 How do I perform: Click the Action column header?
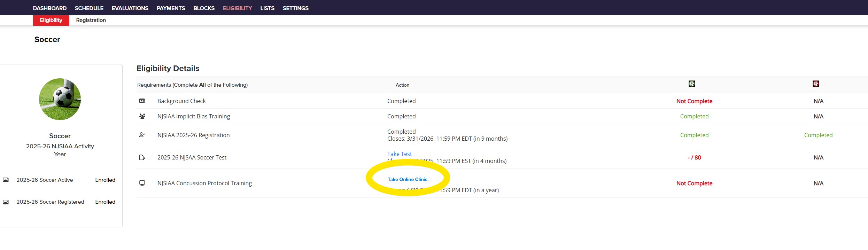point(402,85)
